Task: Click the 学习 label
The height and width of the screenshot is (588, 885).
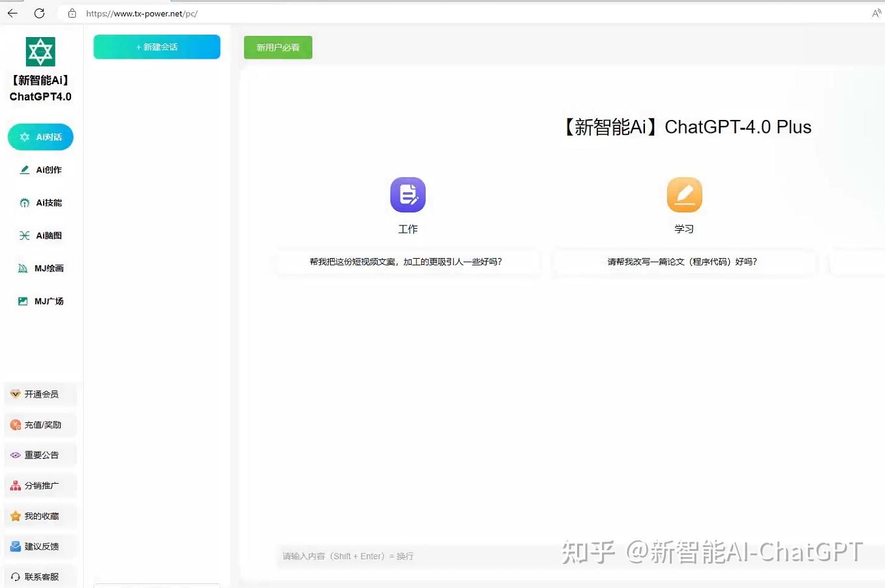Action: point(684,229)
